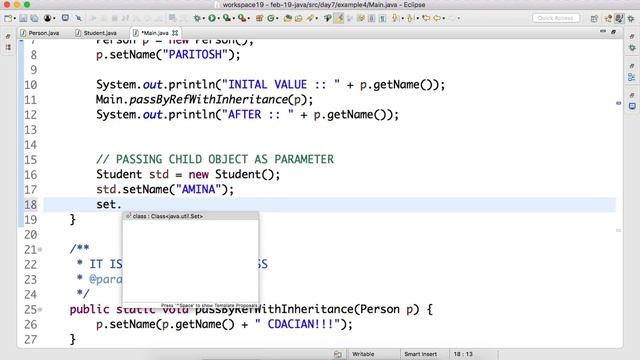
Task: Switch to Student.java editor tab
Action: point(96,33)
